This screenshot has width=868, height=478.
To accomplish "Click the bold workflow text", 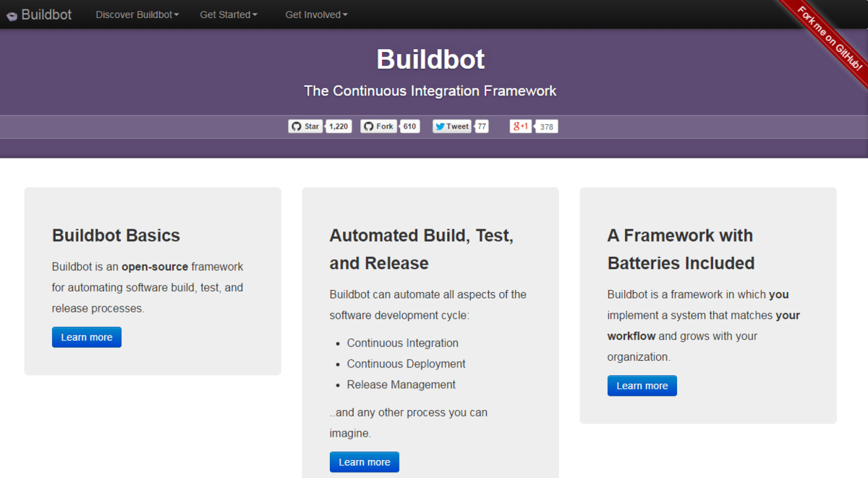I will tap(631, 336).
